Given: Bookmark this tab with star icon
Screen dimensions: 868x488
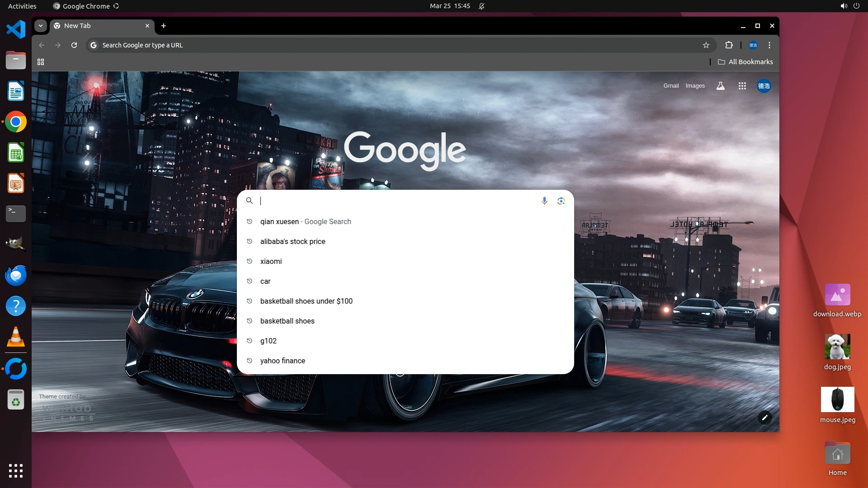Looking at the screenshot, I should (x=706, y=45).
